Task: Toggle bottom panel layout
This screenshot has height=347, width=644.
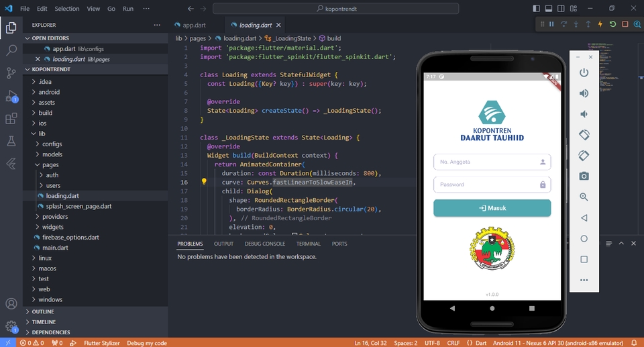Action: pos(549,8)
